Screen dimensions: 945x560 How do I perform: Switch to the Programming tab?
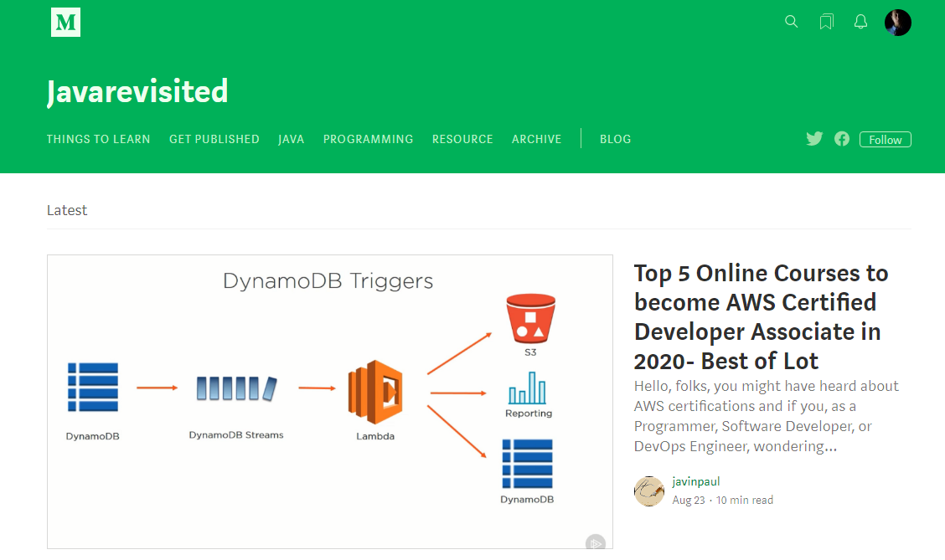368,139
